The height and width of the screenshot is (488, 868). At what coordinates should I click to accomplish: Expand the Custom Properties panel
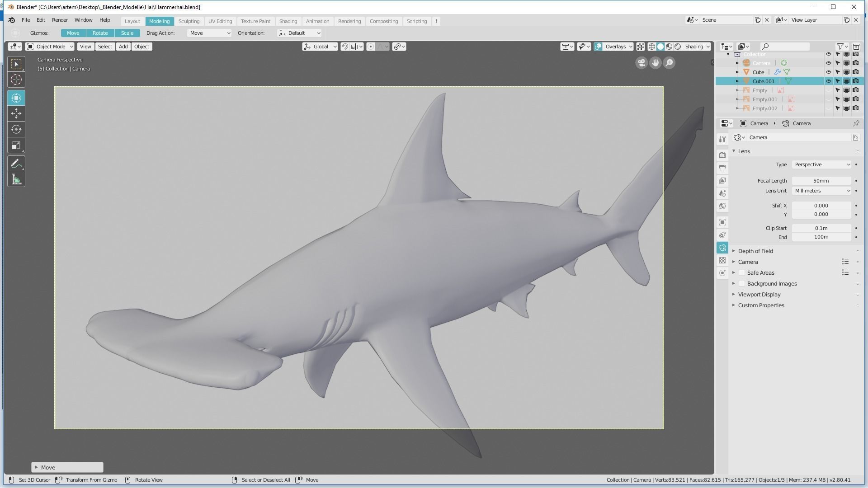(x=761, y=305)
